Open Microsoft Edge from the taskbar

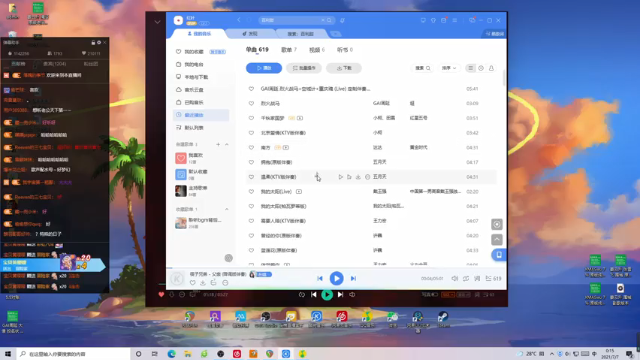171,354
